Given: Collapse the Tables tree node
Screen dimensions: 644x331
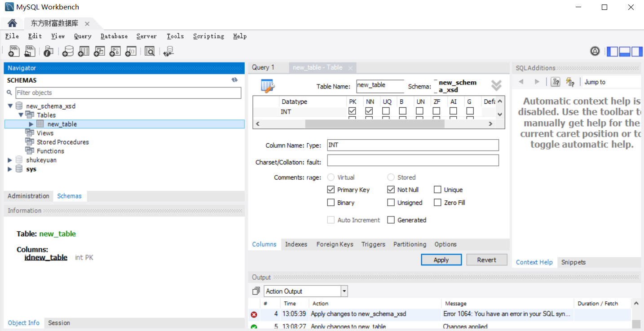Looking at the screenshot, I should click(x=21, y=115).
